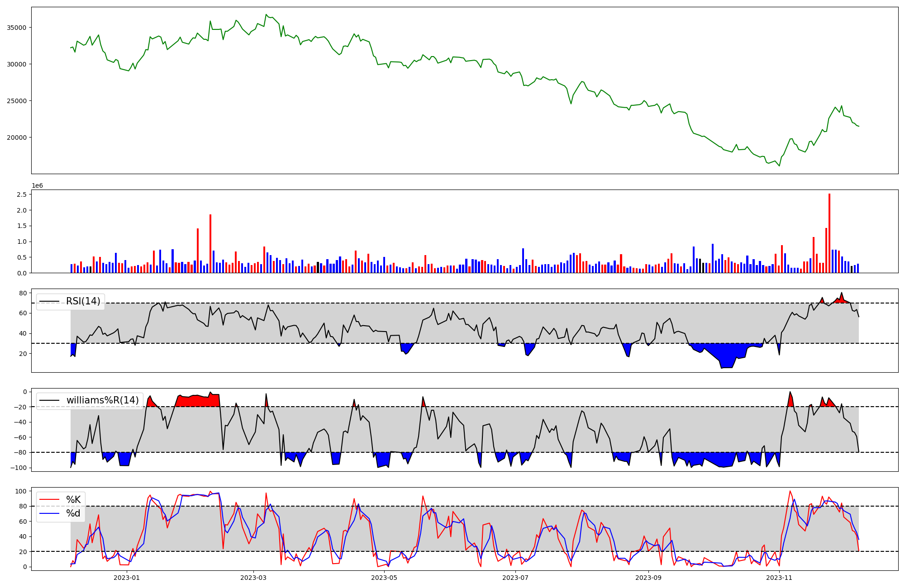Click blue %d line sample in legend

coord(49,513)
